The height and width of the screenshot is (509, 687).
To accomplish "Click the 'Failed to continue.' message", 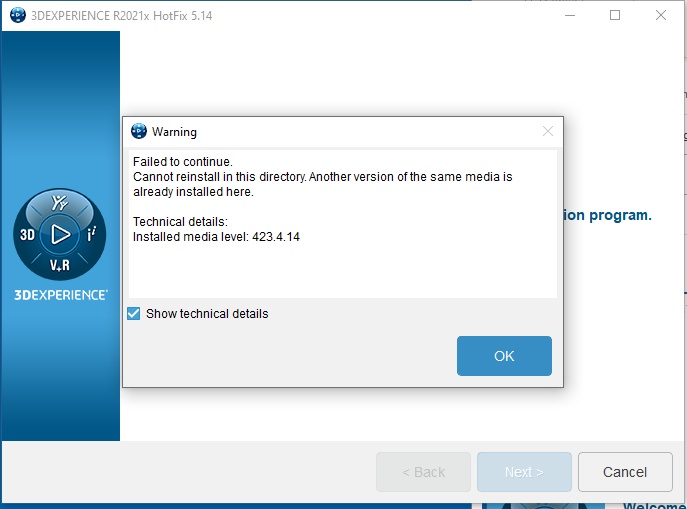I will [183, 162].
